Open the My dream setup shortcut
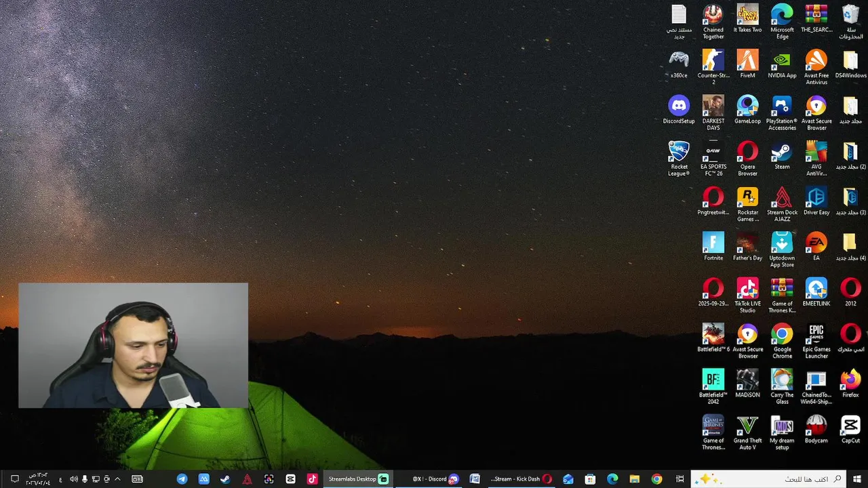The width and height of the screenshot is (868, 488). click(x=782, y=432)
